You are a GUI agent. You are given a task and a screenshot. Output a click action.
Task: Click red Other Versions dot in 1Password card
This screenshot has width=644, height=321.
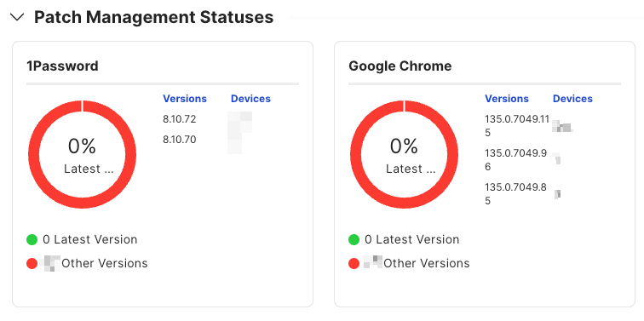click(32, 263)
